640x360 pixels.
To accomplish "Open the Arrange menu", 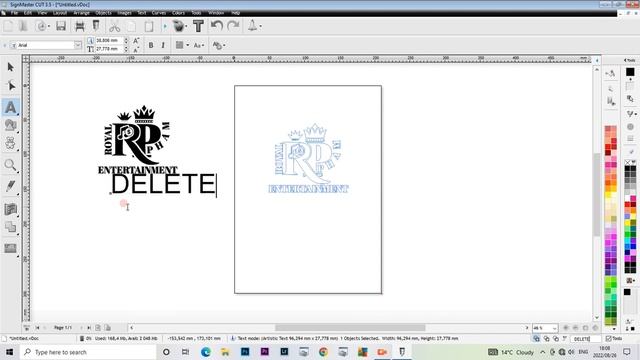I will click(x=81, y=13).
